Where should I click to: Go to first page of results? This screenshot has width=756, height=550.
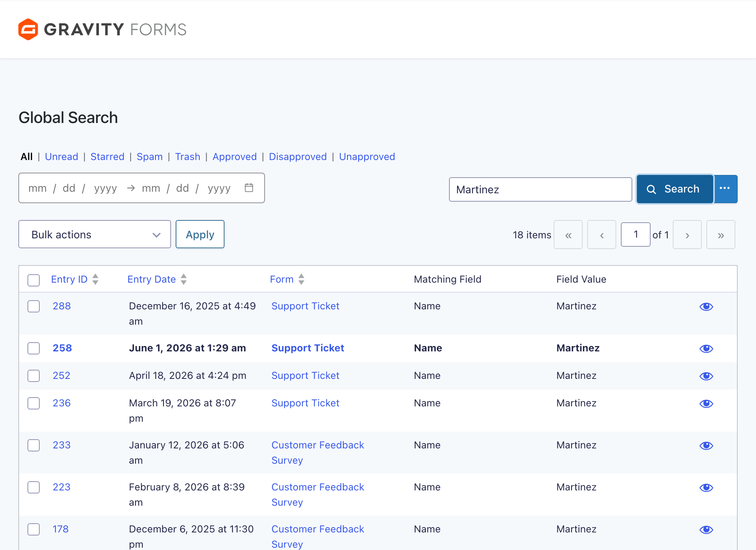tap(568, 235)
